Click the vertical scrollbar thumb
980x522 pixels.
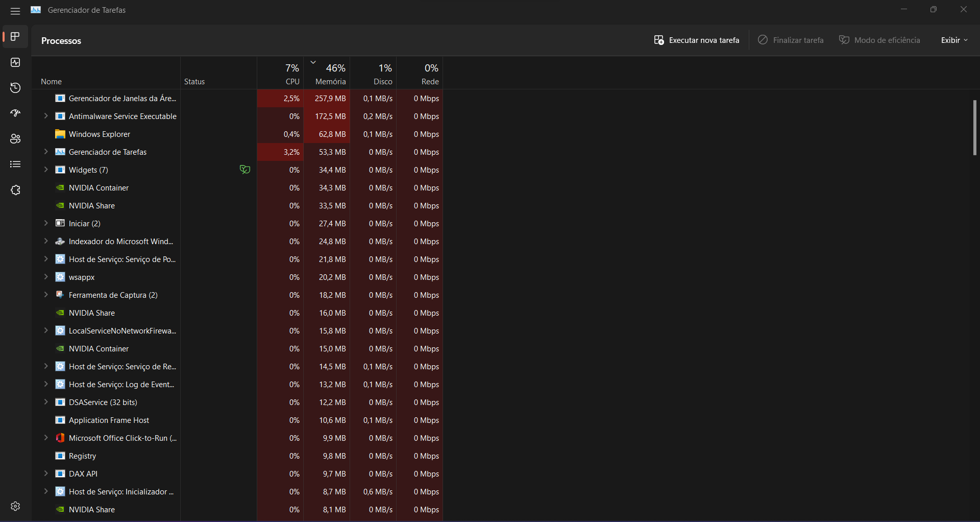[x=974, y=128]
